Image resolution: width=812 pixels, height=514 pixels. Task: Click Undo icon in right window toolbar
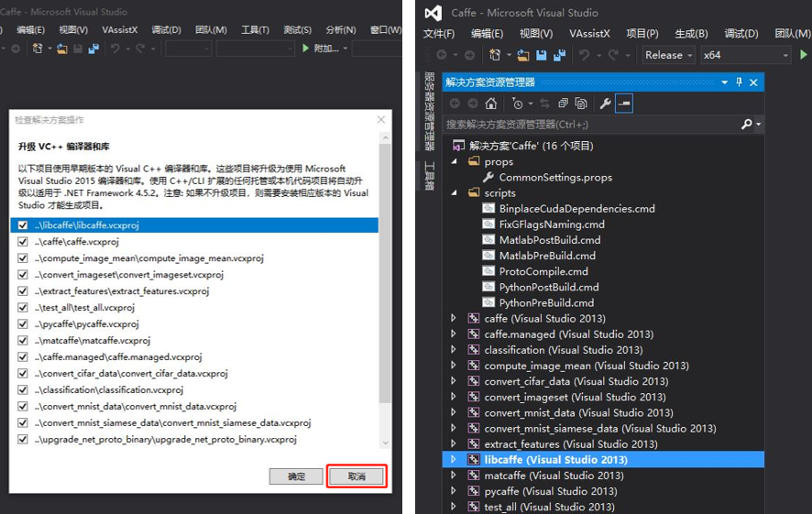pos(584,55)
